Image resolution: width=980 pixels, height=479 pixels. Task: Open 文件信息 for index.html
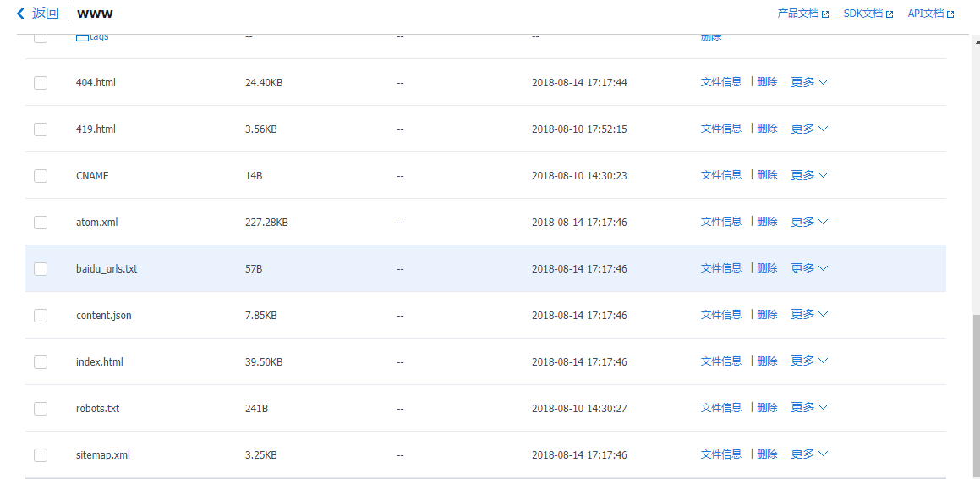coord(720,361)
